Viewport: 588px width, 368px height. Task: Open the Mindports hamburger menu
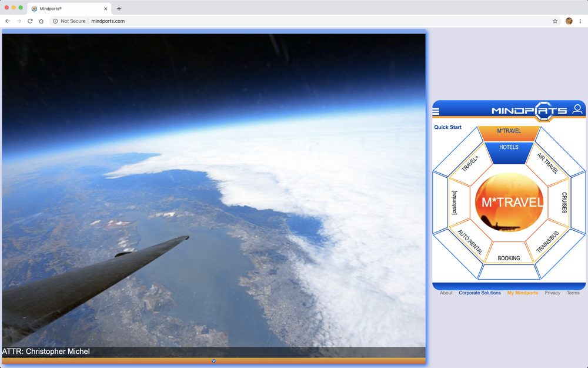pyautogui.click(x=436, y=111)
